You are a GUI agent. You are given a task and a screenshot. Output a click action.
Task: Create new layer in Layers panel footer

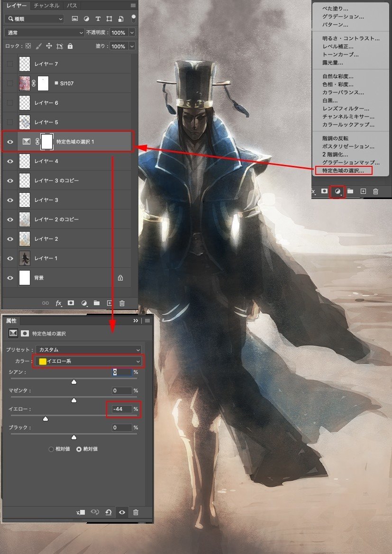tap(109, 303)
